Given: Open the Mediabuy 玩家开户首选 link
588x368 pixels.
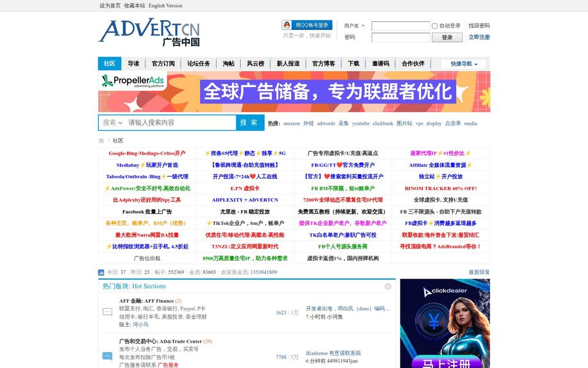Looking at the screenshot, I should 147,165.
